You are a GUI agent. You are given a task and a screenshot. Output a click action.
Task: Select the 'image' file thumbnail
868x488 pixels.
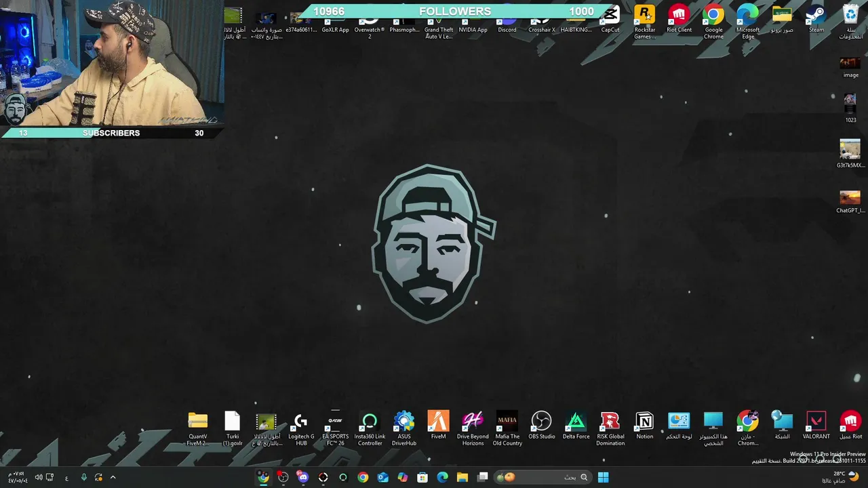850,67
